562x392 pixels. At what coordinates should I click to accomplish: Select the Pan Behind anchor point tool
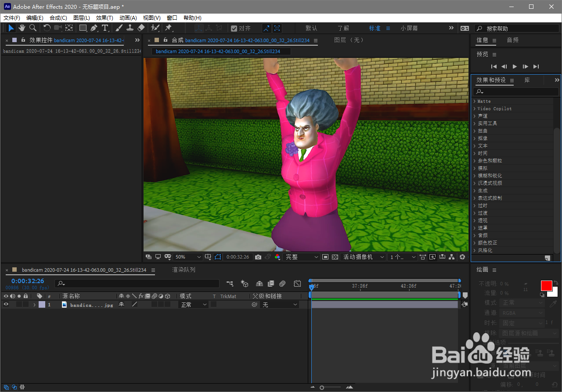[x=69, y=28]
